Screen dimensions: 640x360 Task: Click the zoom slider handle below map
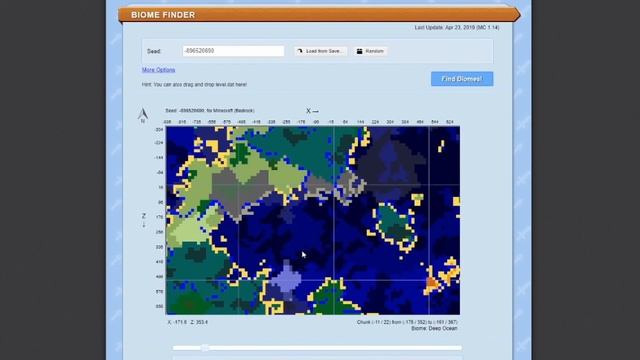(205, 348)
